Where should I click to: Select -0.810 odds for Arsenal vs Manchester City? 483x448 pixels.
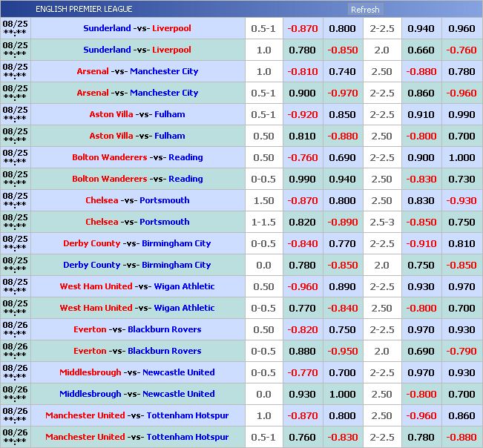pyautogui.click(x=302, y=72)
